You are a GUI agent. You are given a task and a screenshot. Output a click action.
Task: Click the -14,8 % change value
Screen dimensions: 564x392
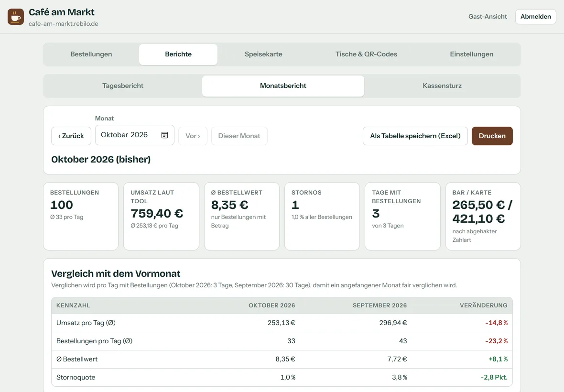tap(497, 323)
